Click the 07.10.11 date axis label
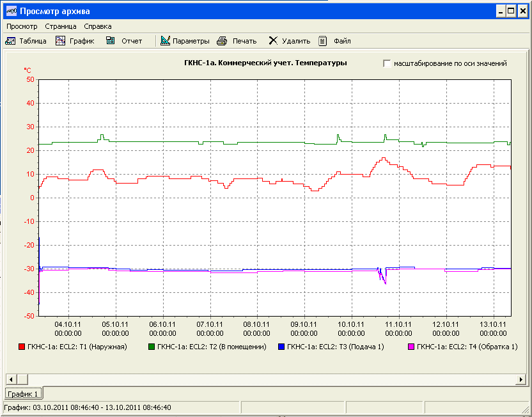 210,325
